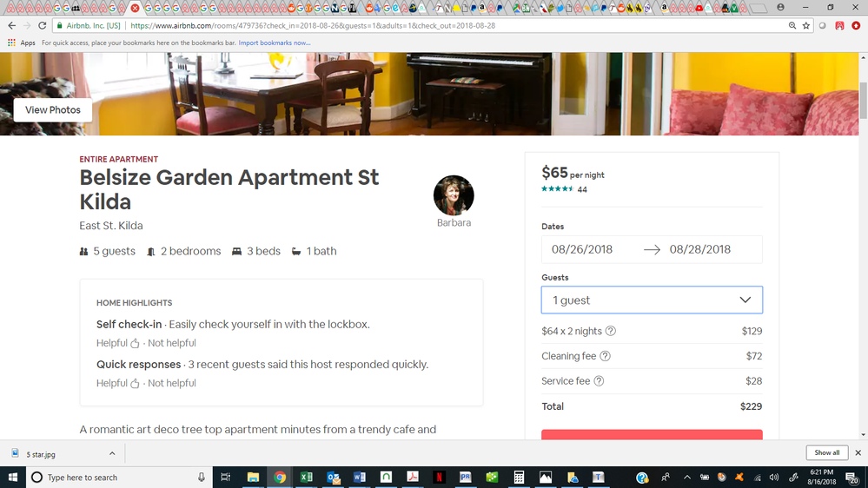The image size is (868, 488).
Task: Open the 5 star.jpg download options arrow
Action: click(112, 453)
